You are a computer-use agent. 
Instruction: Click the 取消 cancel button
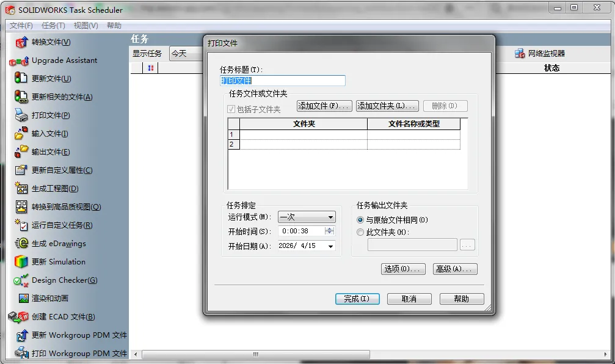pos(409,299)
